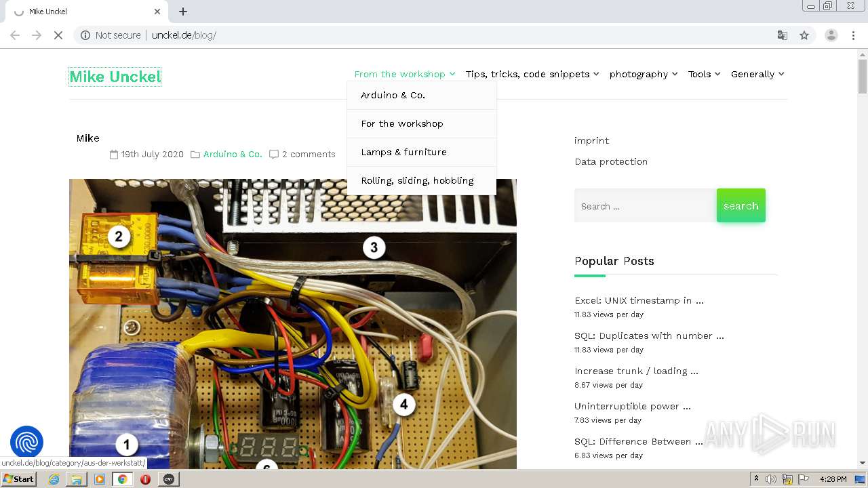This screenshot has height=488, width=868.
Task: Open File Explorer from the taskbar
Action: 77,479
